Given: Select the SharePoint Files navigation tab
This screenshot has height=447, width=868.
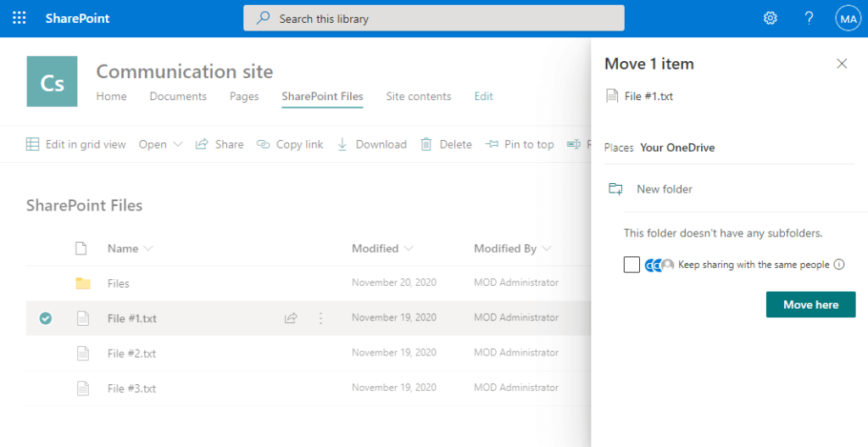Looking at the screenshot, I should pos(322,97).
